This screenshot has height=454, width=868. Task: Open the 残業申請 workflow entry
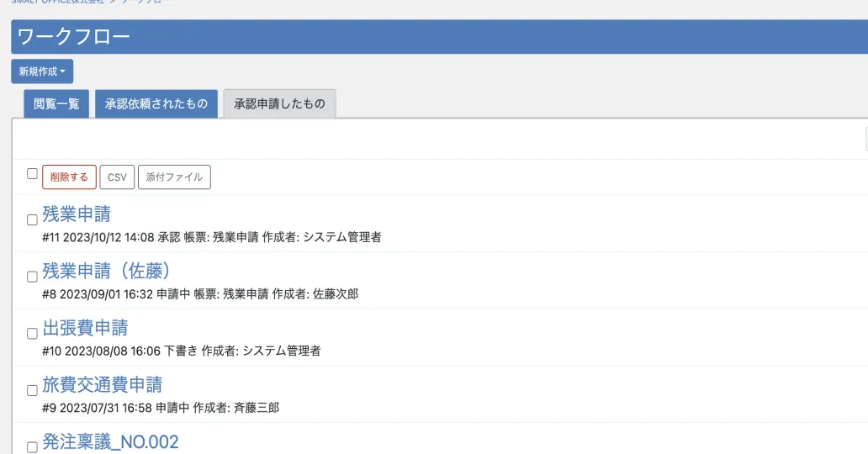[77, 214]
